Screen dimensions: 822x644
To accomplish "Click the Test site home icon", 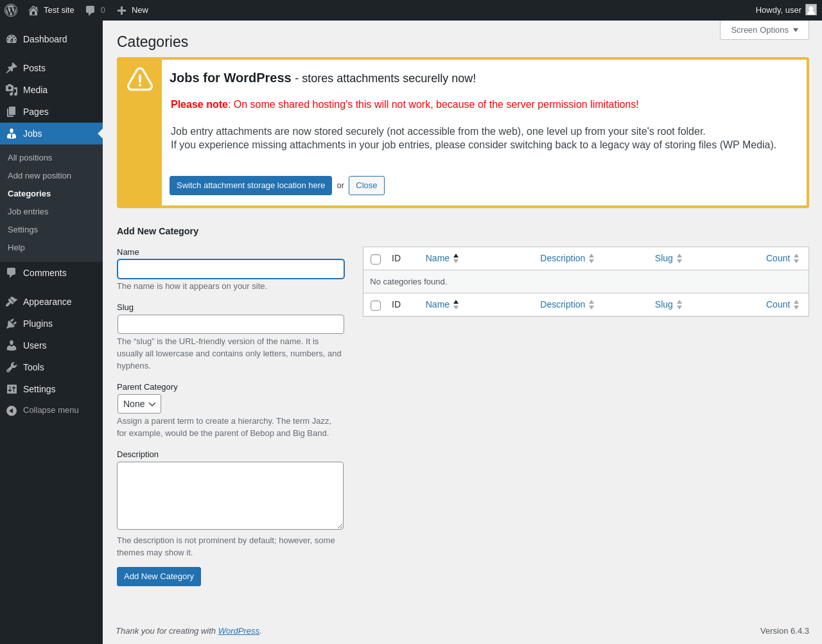I will tap(33, 10).
